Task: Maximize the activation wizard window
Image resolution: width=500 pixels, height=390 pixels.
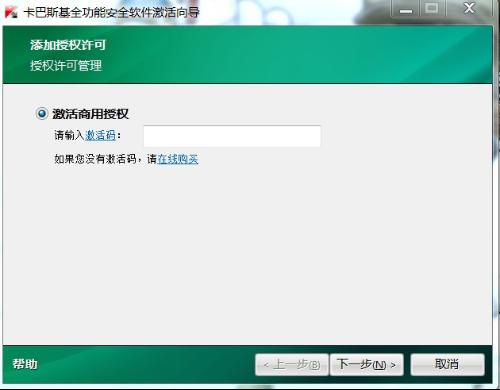Action: coord(432,8)
